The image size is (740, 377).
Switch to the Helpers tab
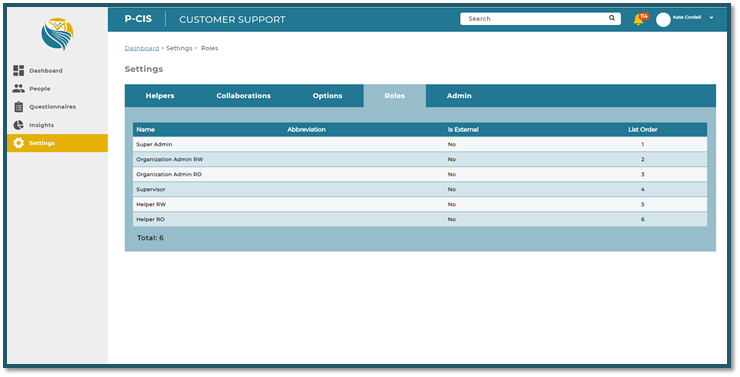160,96
